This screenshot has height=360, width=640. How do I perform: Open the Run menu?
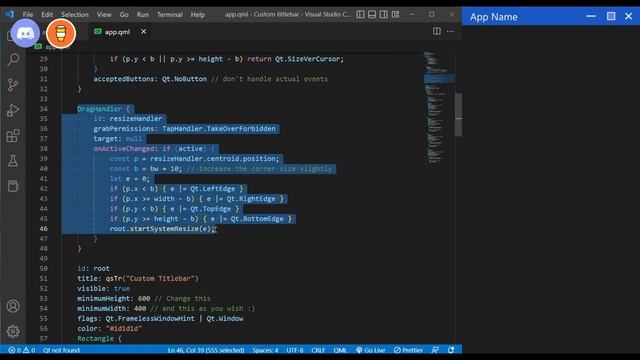(142, 14)
